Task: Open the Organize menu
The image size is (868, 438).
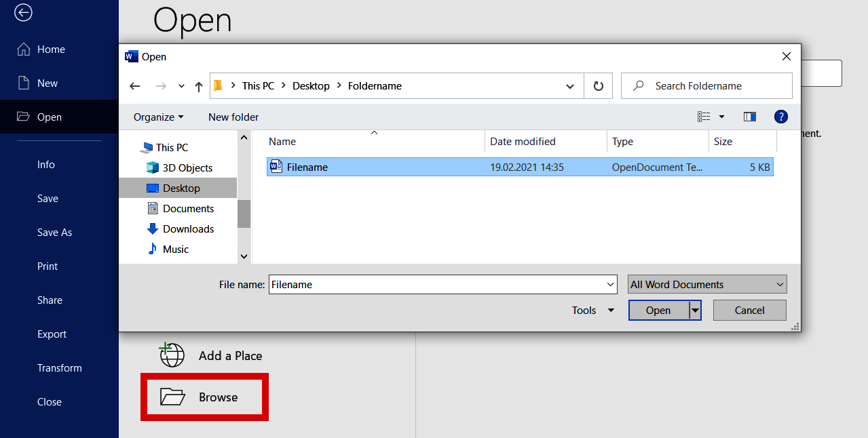Action: (157, 117)
